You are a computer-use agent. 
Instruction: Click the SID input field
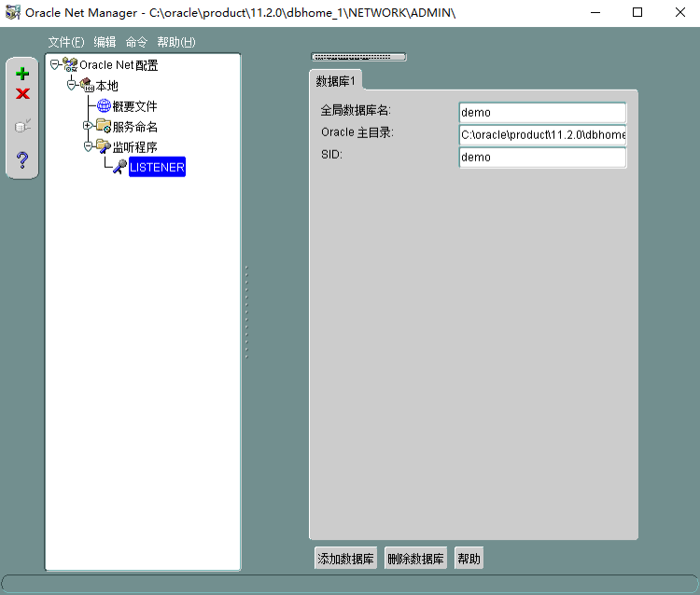[x=542, y=157]
